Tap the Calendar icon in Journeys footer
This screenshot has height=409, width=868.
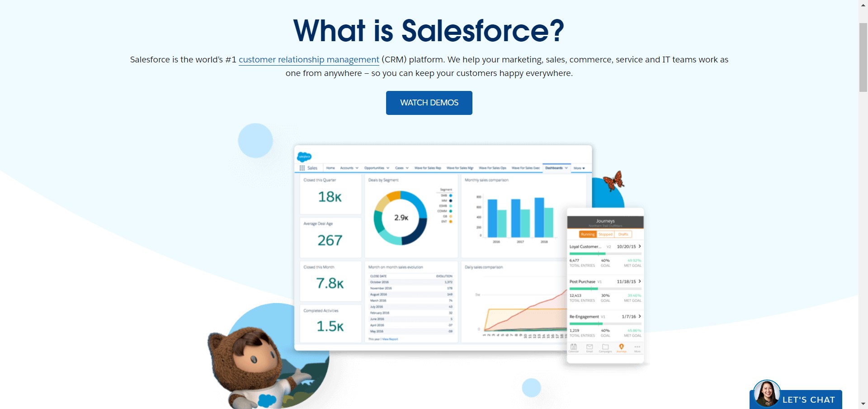574,347
